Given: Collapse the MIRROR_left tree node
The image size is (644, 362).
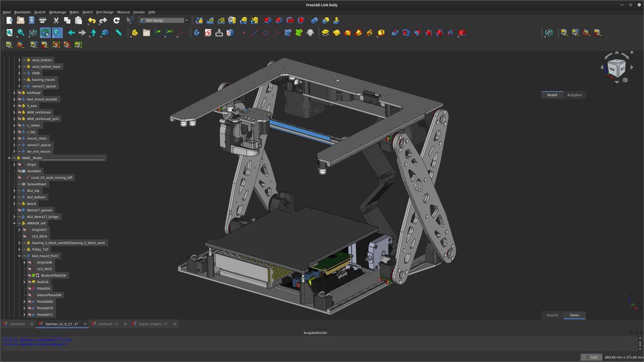Looking at the screenshot, I should (14, 223).
